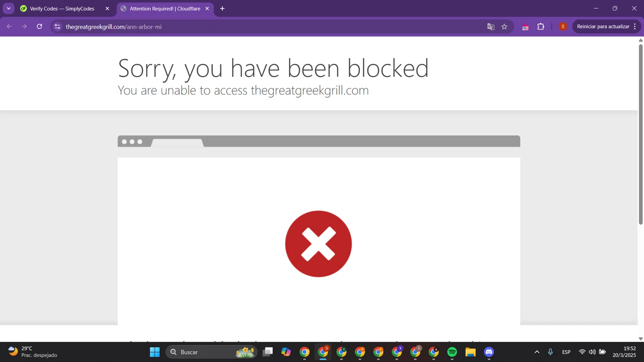
Task: Expand the tab search dropdown arrow
Action: [x=9, y=9]
